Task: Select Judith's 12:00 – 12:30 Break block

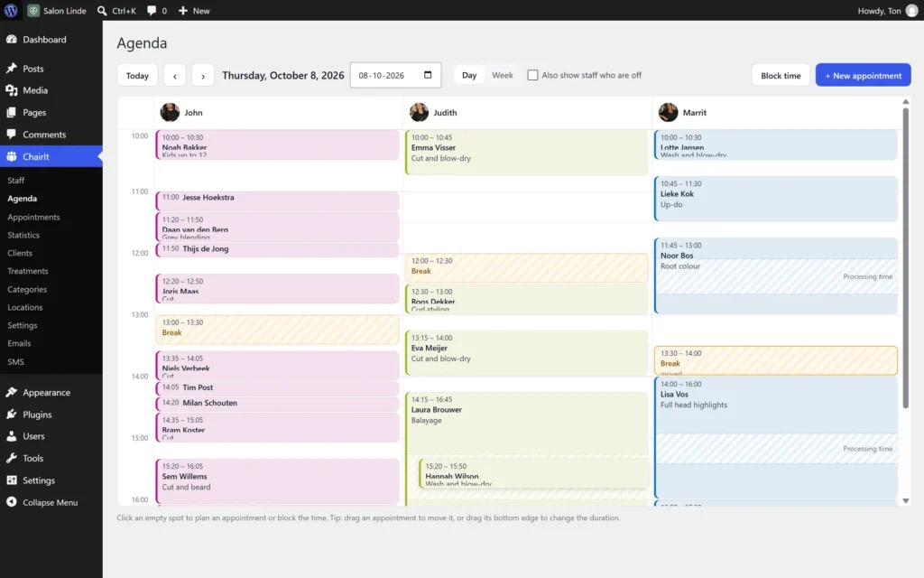Action: [526, 267]
